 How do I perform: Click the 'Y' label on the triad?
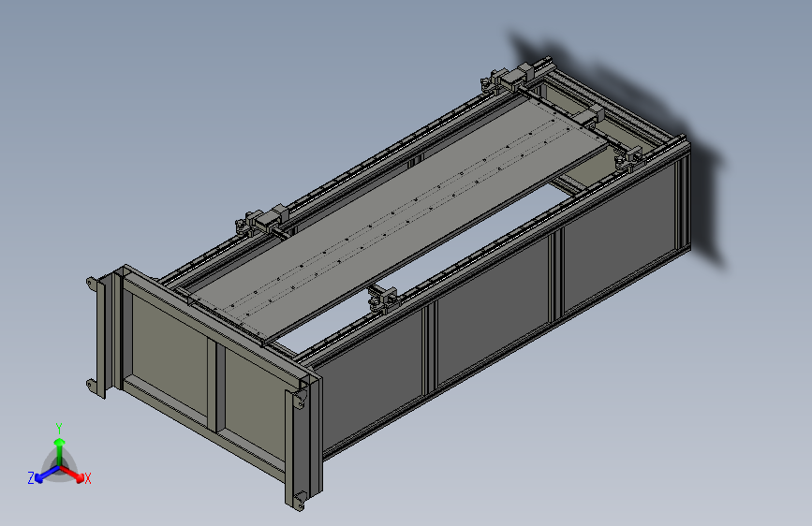pos(59,429)
